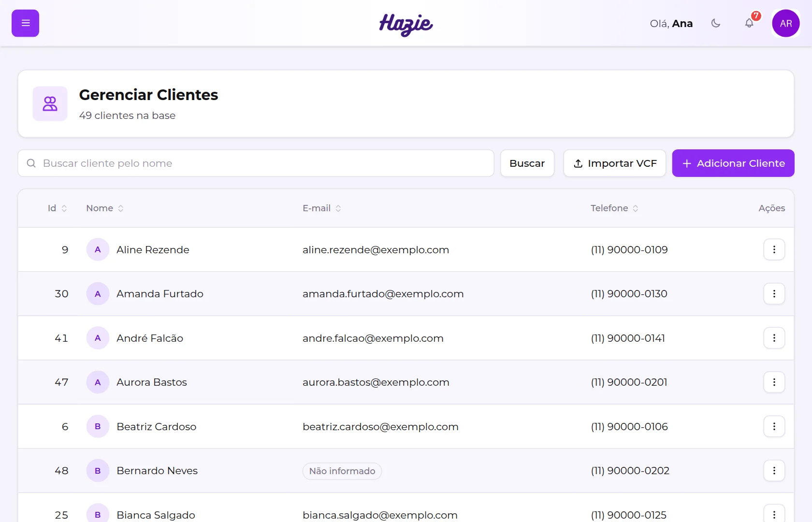Image resolution: width=812 pixels, height=522 pixels.
Task: Open actions menu for Aurora Bastos
Action: [x=774, y=382]
